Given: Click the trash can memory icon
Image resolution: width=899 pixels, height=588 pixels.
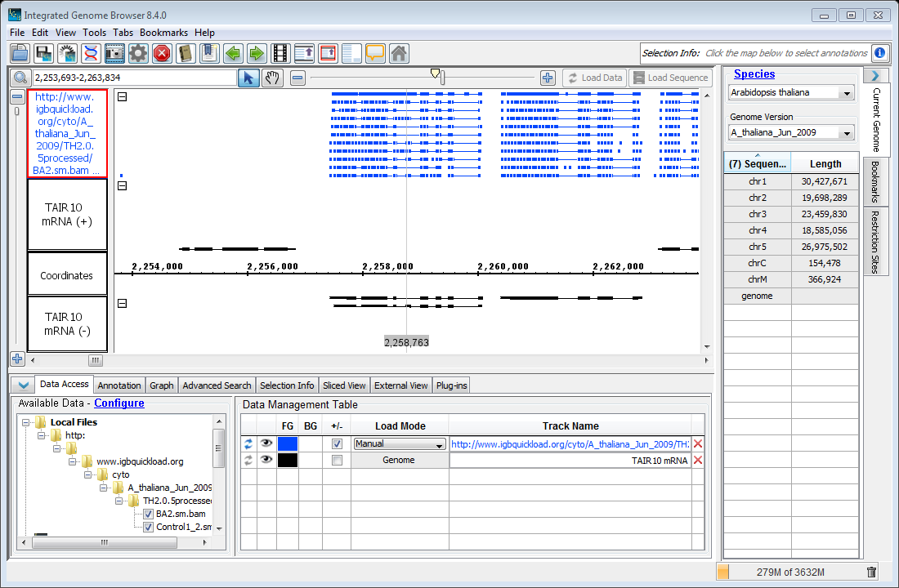Looking at the screenshot, I should (x=871, y=572).
